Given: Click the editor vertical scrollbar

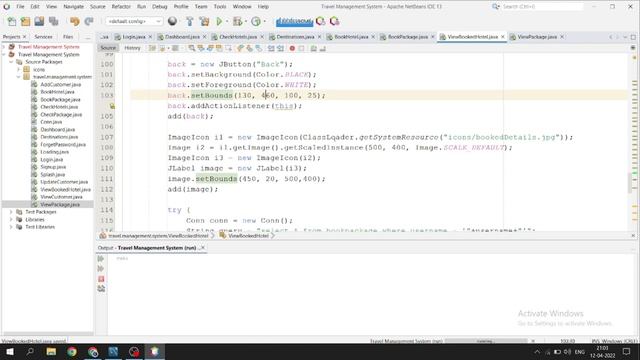Looking at the screenshot, I should click(x=629, y=183).
